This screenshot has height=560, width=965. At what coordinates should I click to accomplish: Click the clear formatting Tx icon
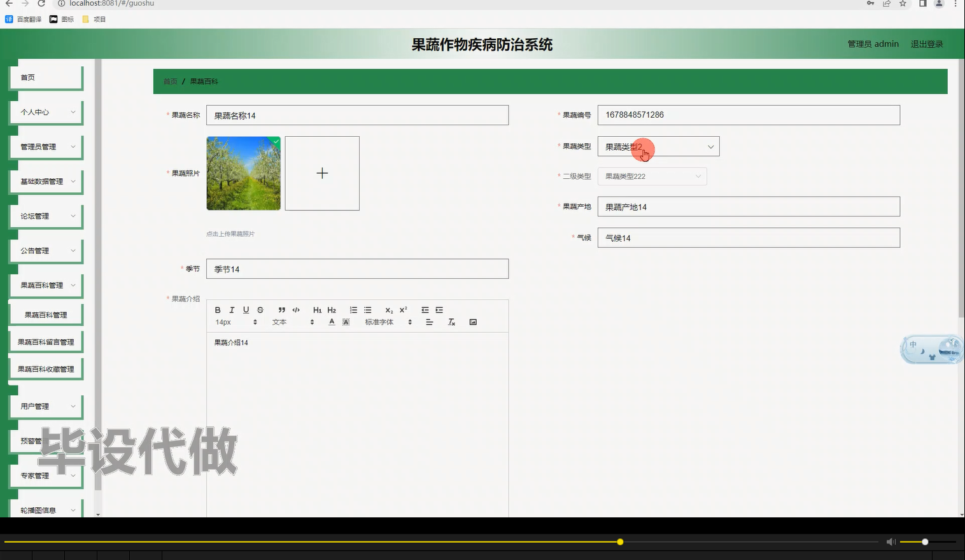(451, 322)
